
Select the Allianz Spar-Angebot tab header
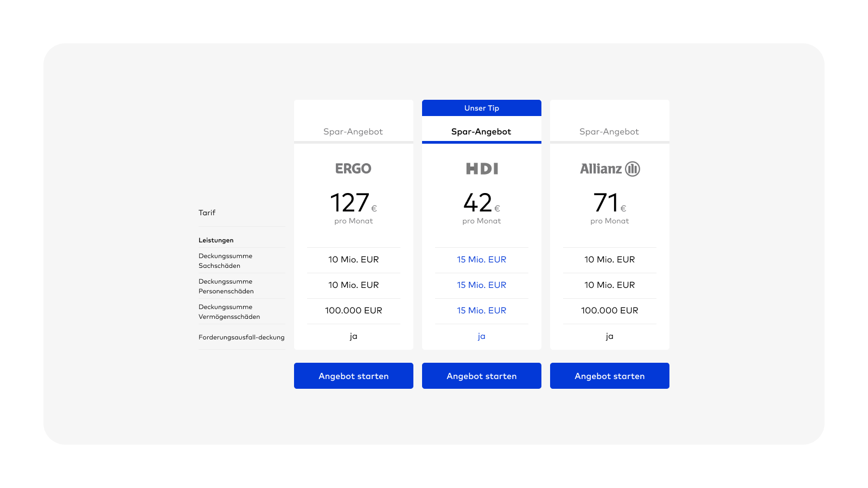tap(609, 132)
